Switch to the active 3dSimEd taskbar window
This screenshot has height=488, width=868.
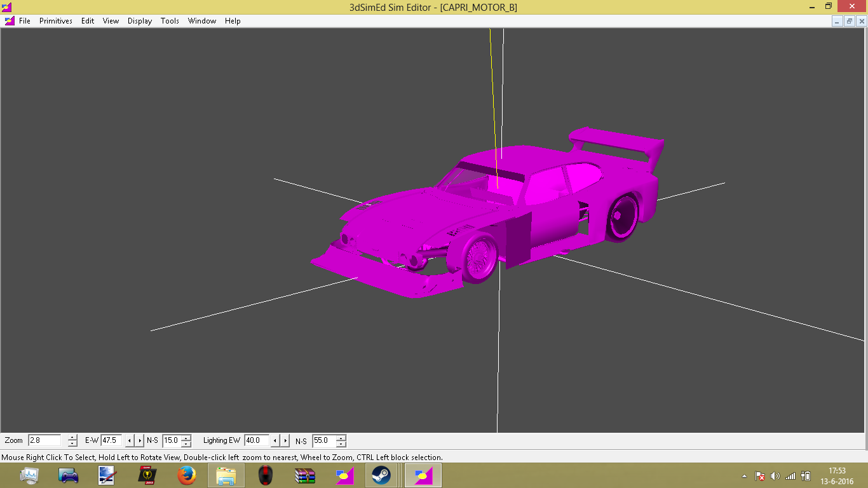423,475
